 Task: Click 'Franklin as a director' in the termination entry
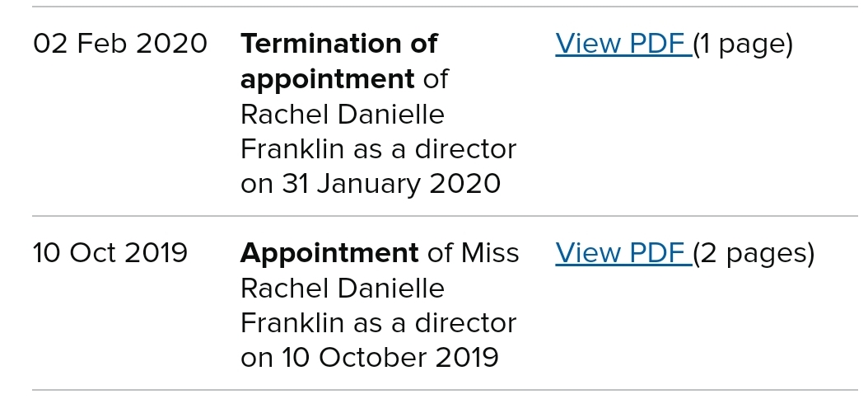(x=379, y=149)
